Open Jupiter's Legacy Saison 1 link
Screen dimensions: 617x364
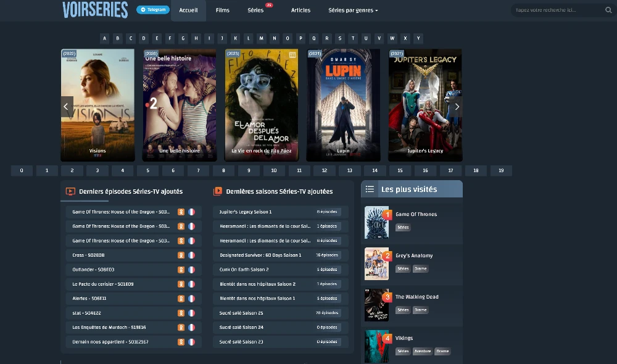246,212
